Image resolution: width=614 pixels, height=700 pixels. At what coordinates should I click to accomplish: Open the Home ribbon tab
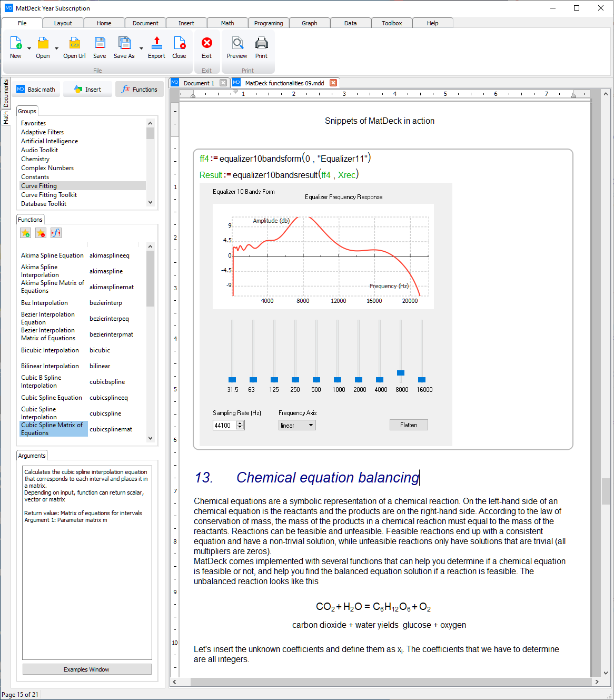pyautogui.click(x=104, y=23)
